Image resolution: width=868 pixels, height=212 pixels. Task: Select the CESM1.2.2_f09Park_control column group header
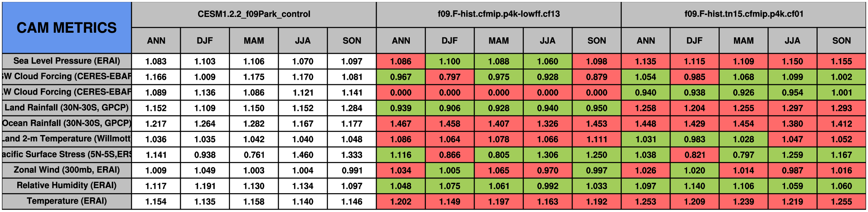point(254,15)
